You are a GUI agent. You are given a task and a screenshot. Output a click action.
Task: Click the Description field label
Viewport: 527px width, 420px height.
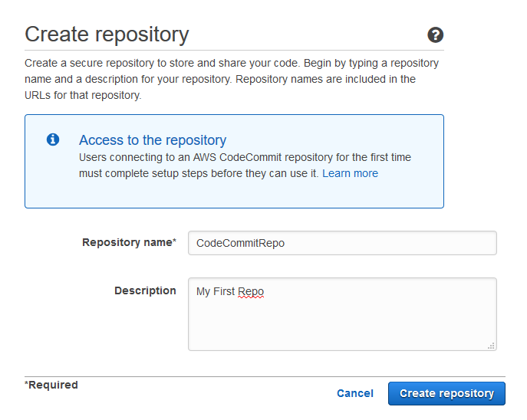pyautogui.click(x=145, y=290)
